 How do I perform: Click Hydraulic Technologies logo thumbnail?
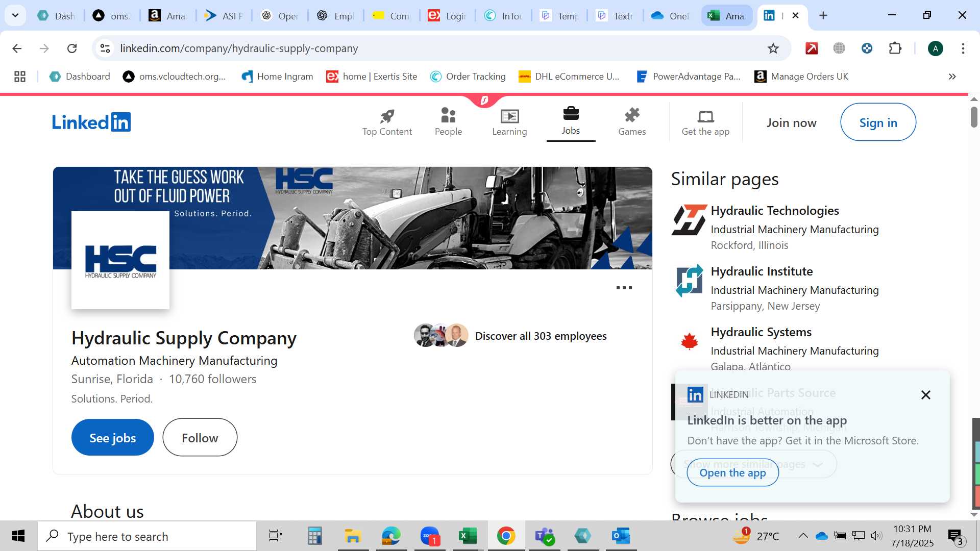click(689, 220)
